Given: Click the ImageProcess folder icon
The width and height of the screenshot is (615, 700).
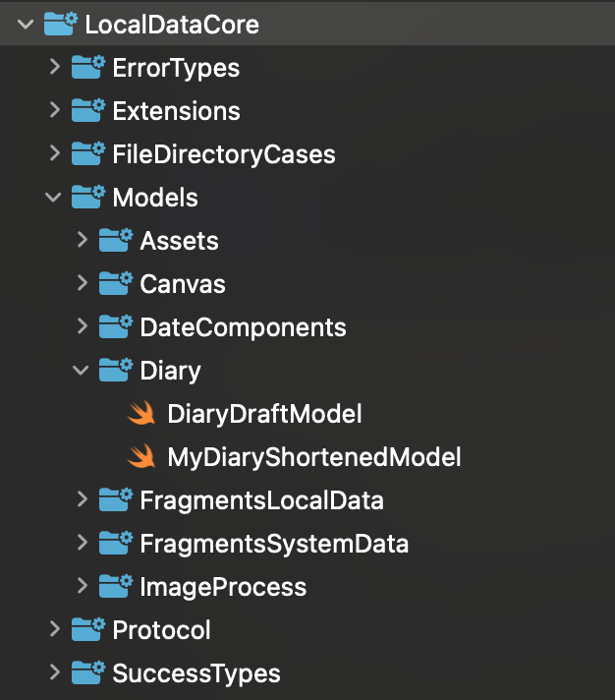Looking at the screenshot, I should [x=116, y=587].
